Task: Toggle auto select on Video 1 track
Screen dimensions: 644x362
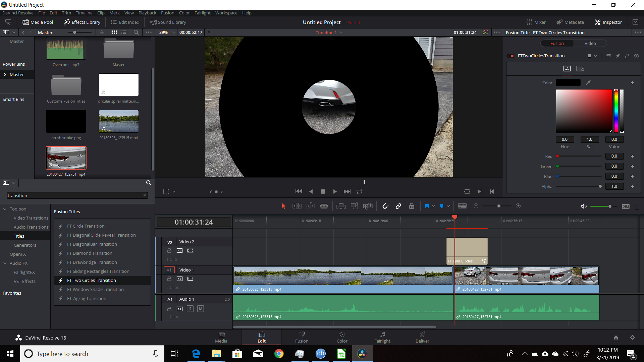Action: click(180, 279)
